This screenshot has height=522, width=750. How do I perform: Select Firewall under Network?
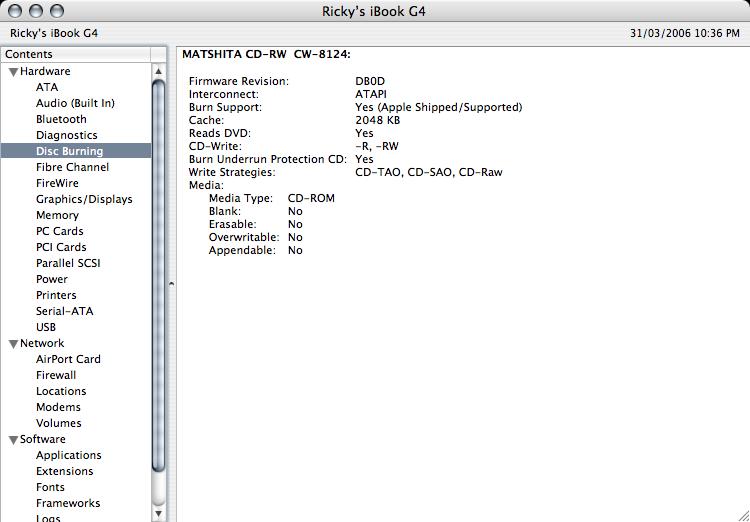(x=56, y=375)
